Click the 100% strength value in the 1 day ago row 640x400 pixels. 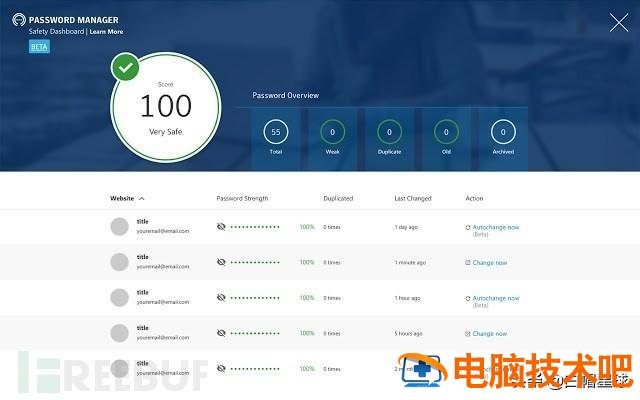pos(307,227)
